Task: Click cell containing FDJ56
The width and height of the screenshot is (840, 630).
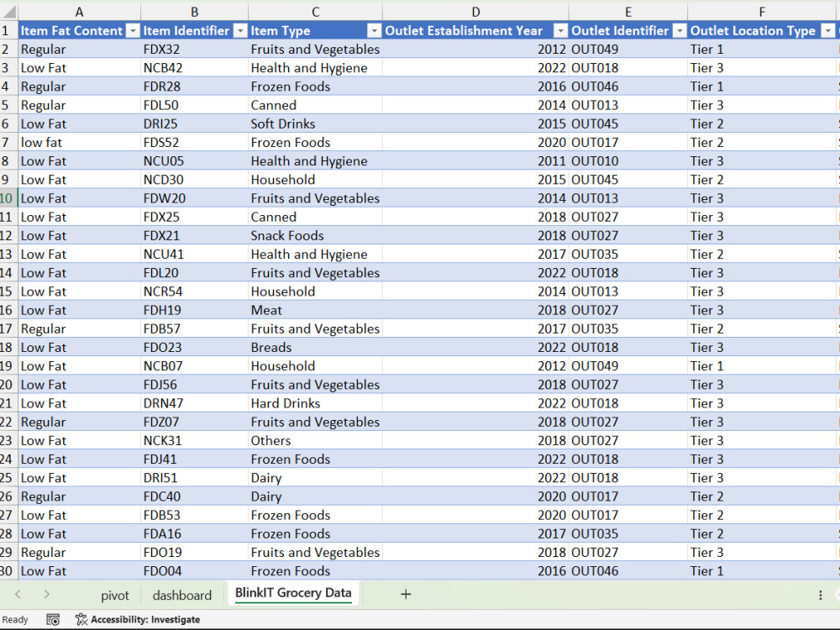Action: (195, 385)
